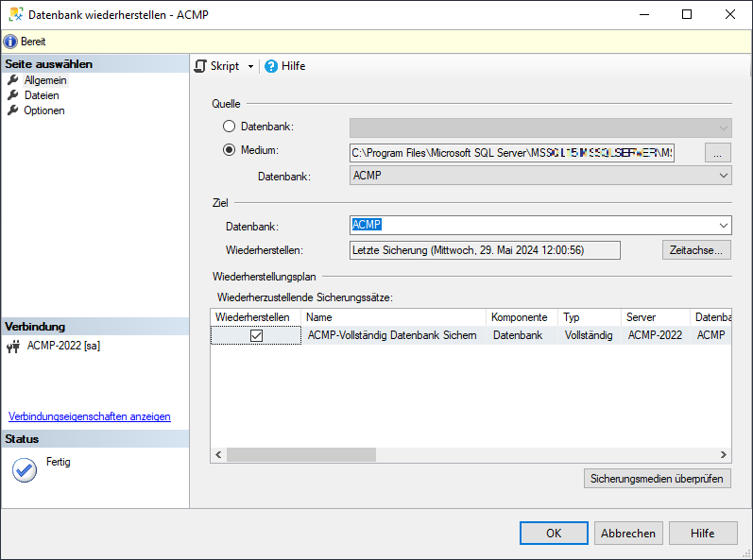Screen dimensions: 753x560
Task: Click the wrench icon next to Allgemein
Action: click(x=13, y=80)
